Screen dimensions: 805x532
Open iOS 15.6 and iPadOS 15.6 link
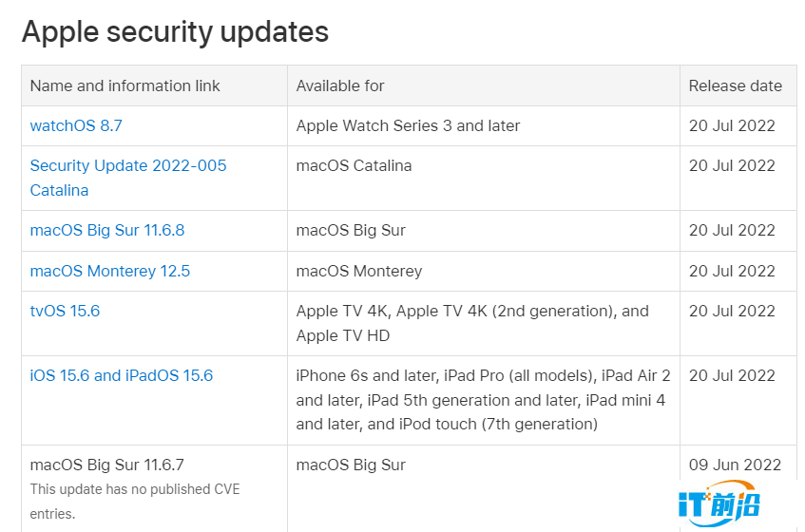pyautogui.click(x=121, y=375)
